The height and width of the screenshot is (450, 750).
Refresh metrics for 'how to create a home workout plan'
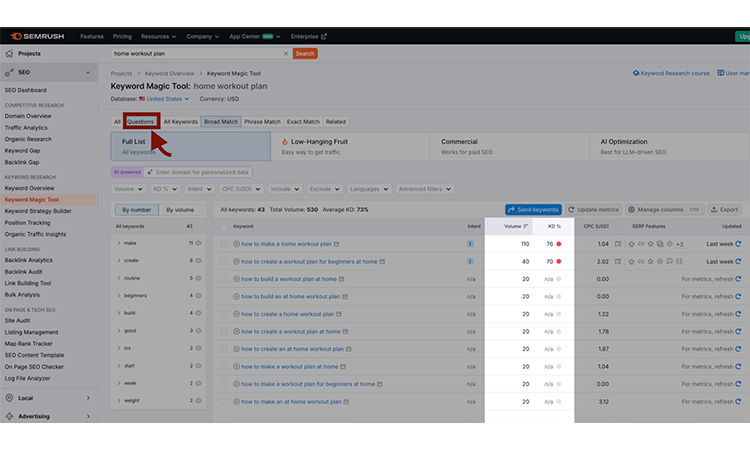pos(738,314)
